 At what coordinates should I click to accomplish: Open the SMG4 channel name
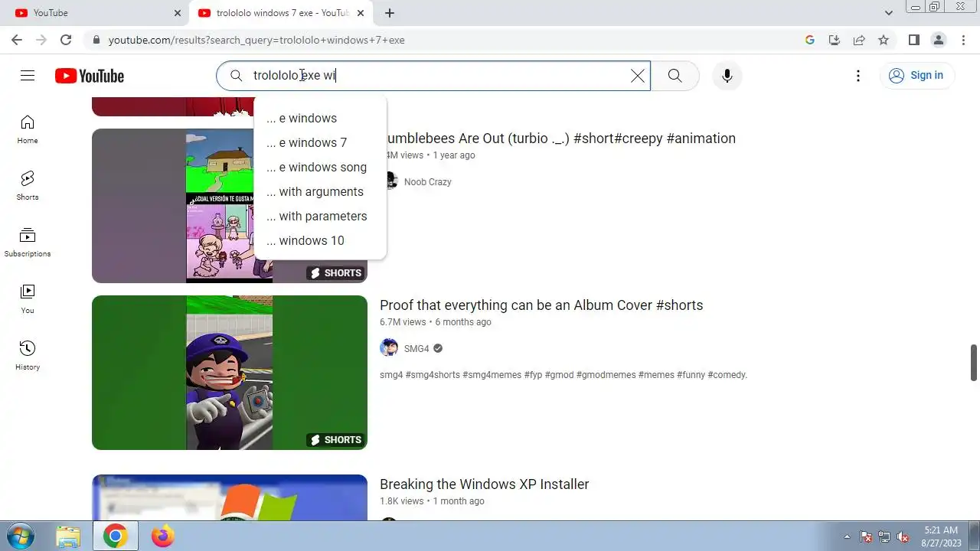click(x=416, y=349)
